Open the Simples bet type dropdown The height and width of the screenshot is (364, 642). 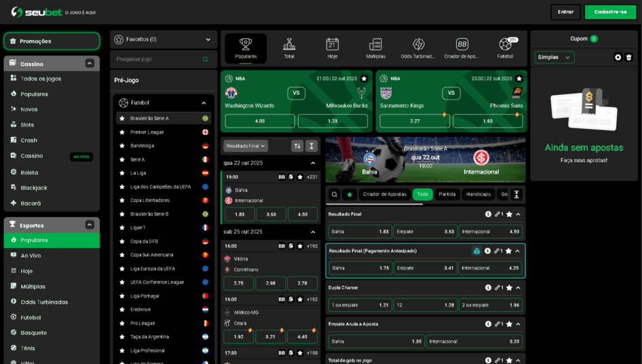pos(554,57)
